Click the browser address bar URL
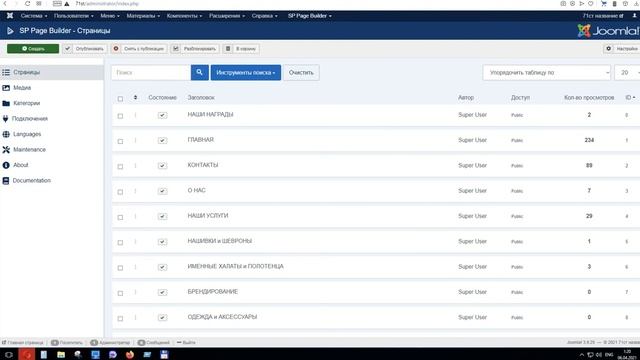 tap(107, 4)
